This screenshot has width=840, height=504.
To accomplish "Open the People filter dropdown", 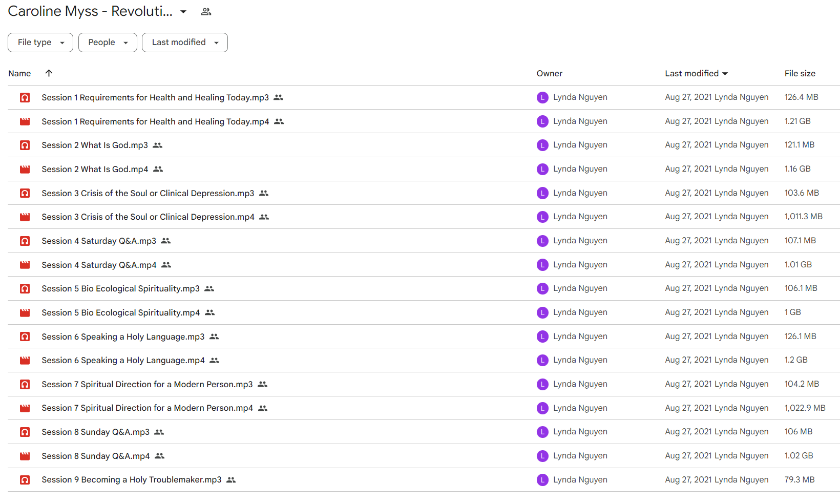I will [108, 43].
